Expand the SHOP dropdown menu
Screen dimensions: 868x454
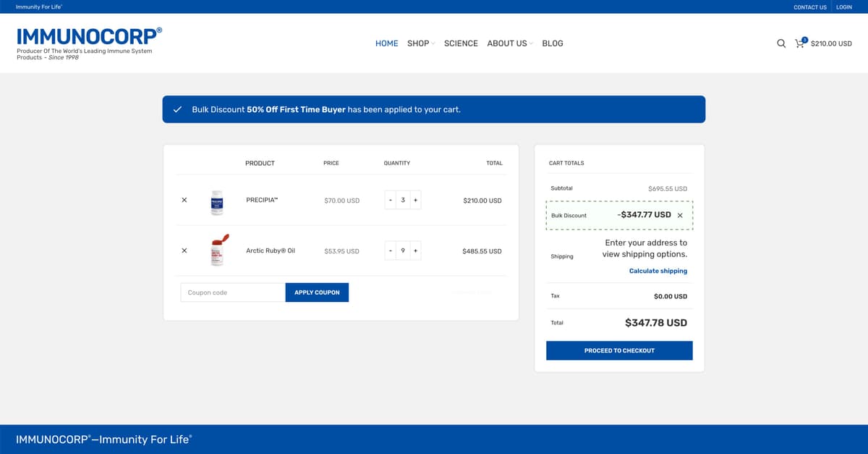pos(420,43)
